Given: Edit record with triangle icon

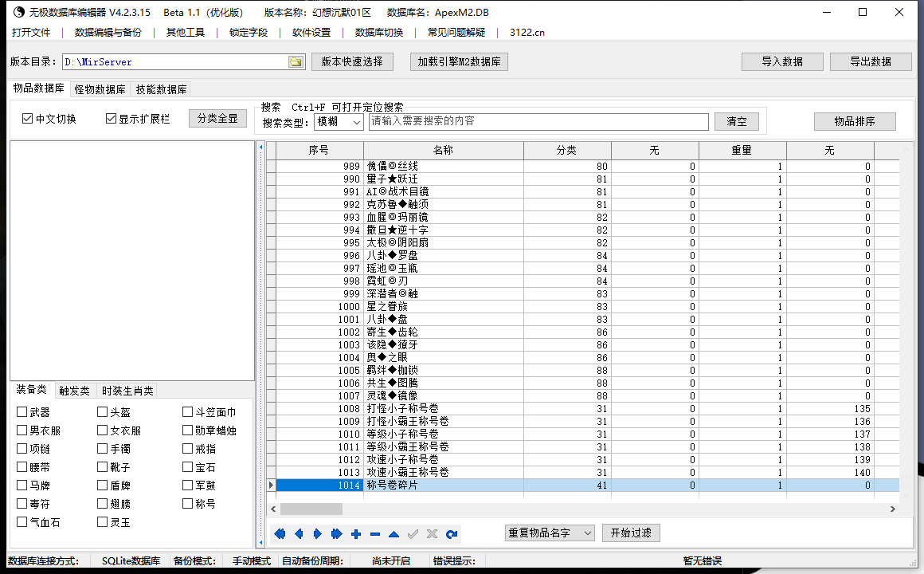Looking at the screenshot, I should 393,534.
